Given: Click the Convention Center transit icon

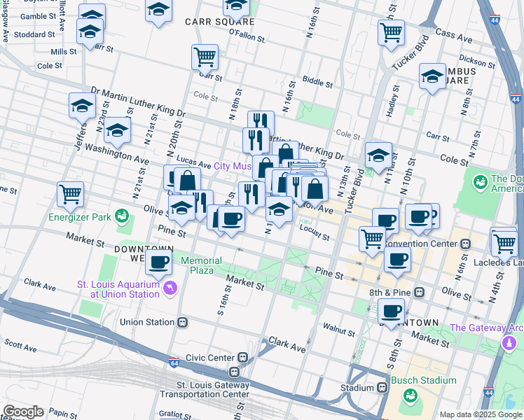Looking at the screenshot, I should pos(466,244).
